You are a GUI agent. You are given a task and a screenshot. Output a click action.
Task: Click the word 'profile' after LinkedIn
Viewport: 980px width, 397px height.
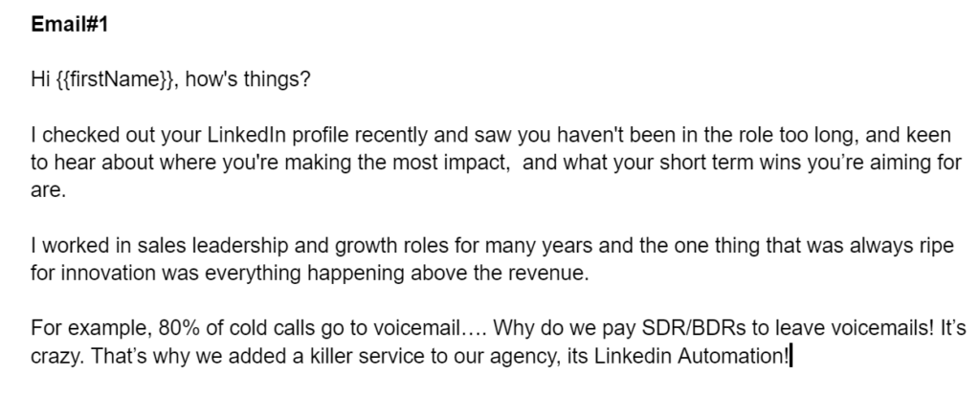point(320,135)
